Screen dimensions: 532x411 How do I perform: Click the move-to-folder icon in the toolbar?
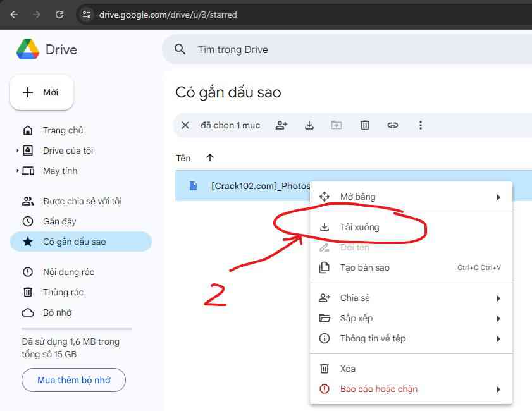coord(337,125)
